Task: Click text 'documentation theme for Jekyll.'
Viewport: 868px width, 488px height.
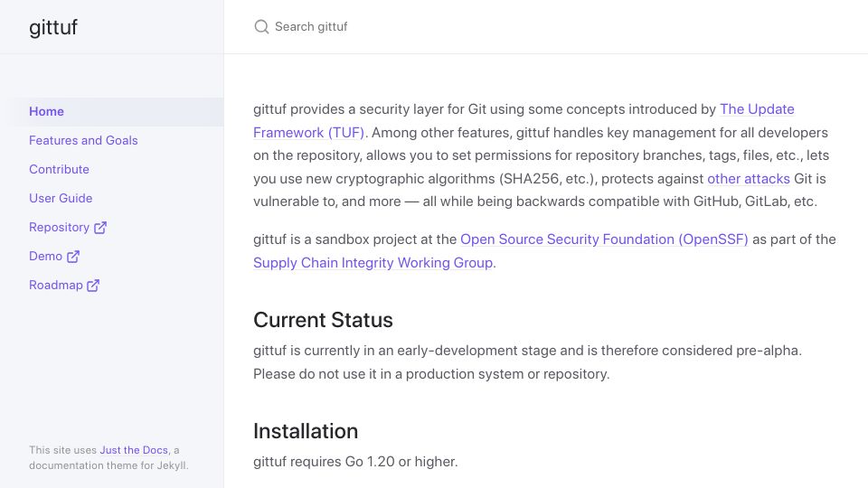Action: click(108, 465)
